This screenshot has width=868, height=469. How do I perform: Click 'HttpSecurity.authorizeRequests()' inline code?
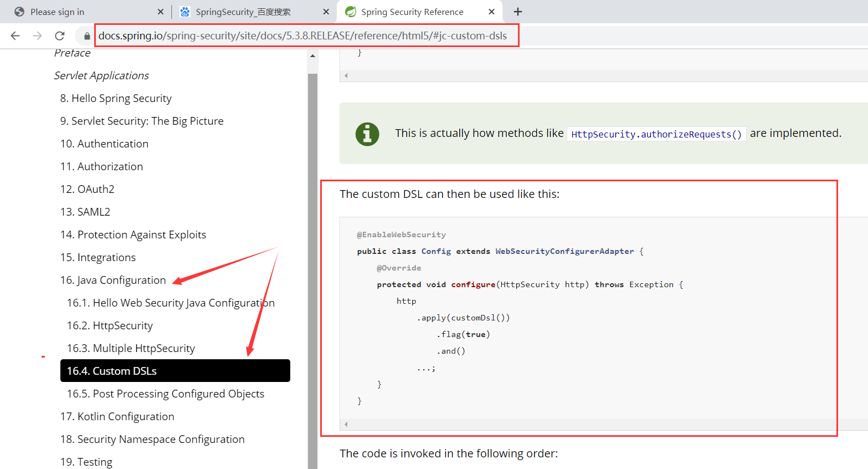point(656,134)
